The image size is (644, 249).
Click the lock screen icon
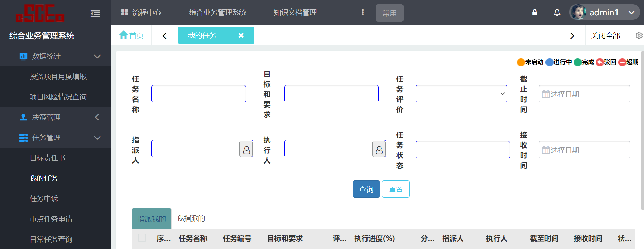tap(534, 13)
